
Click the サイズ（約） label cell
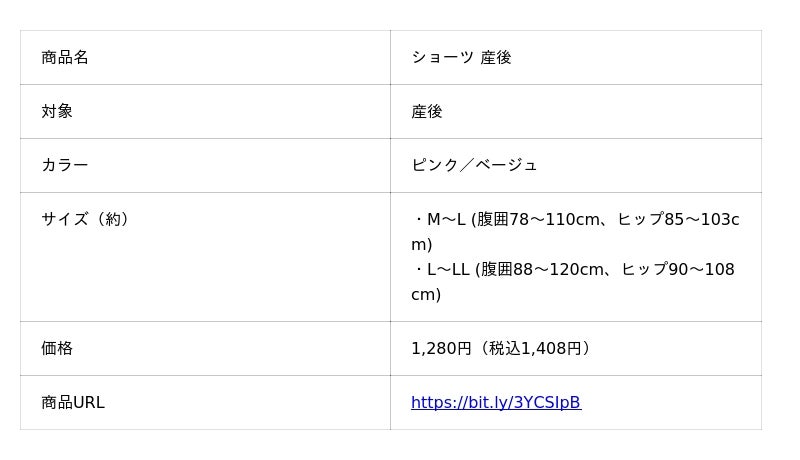pyautogui.click(x=86, y=219)
